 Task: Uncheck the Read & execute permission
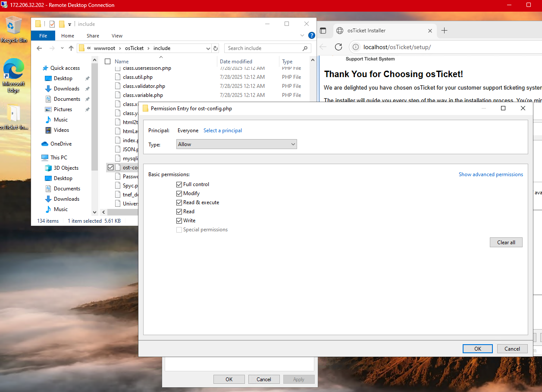[x=179, y=202]
